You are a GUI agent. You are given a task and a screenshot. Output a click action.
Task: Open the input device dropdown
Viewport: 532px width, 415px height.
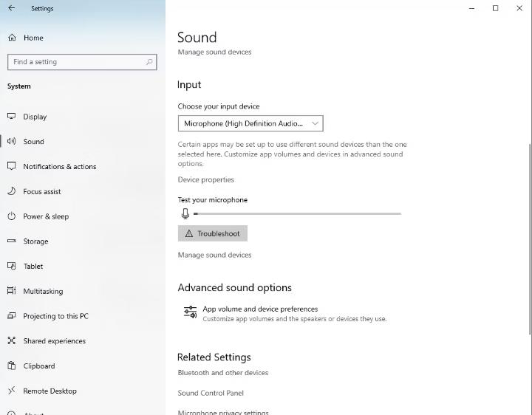250,123
